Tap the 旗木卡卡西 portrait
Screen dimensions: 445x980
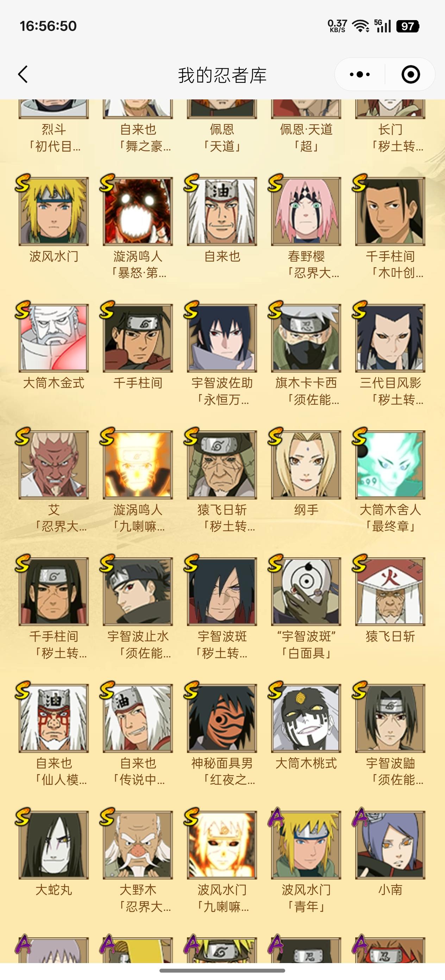(306, 338)
